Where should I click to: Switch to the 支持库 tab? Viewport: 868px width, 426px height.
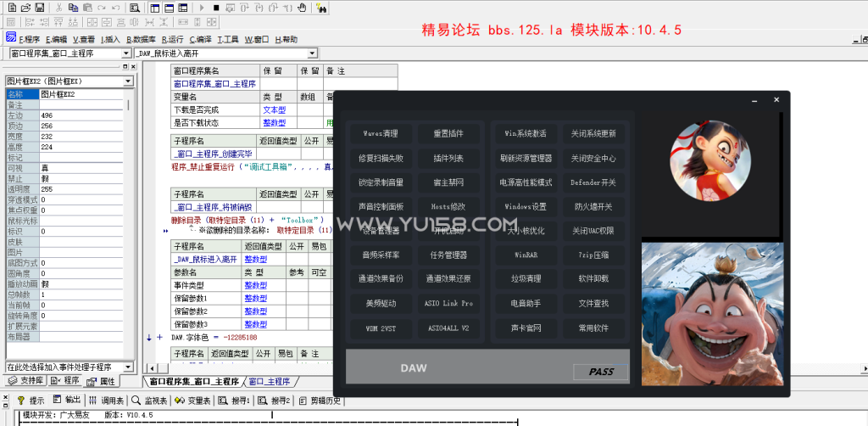[x=25, y=380]
